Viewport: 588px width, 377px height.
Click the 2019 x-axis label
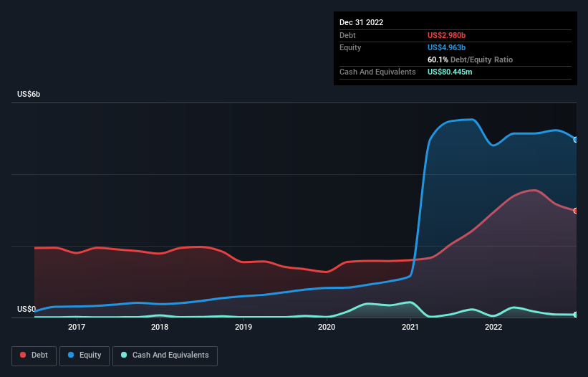click(244, 327)
